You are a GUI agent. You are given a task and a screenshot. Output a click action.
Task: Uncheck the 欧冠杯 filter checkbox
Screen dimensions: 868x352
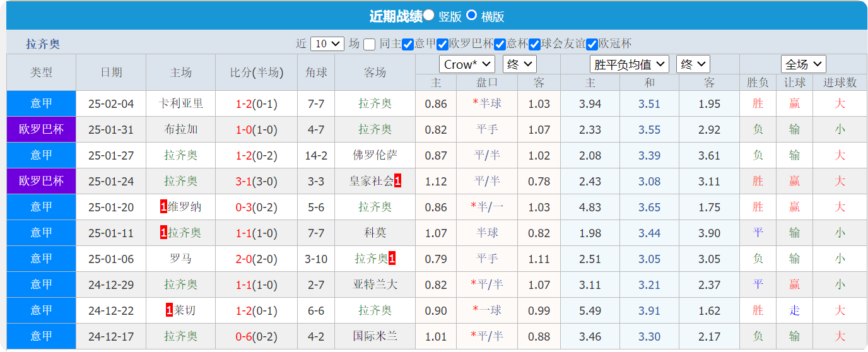click(592, 44)
